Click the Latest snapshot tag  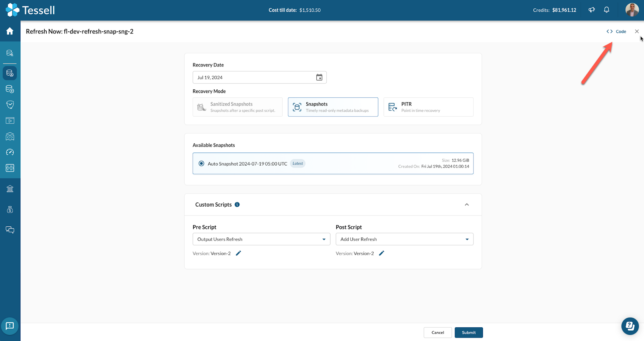(298, 163)
